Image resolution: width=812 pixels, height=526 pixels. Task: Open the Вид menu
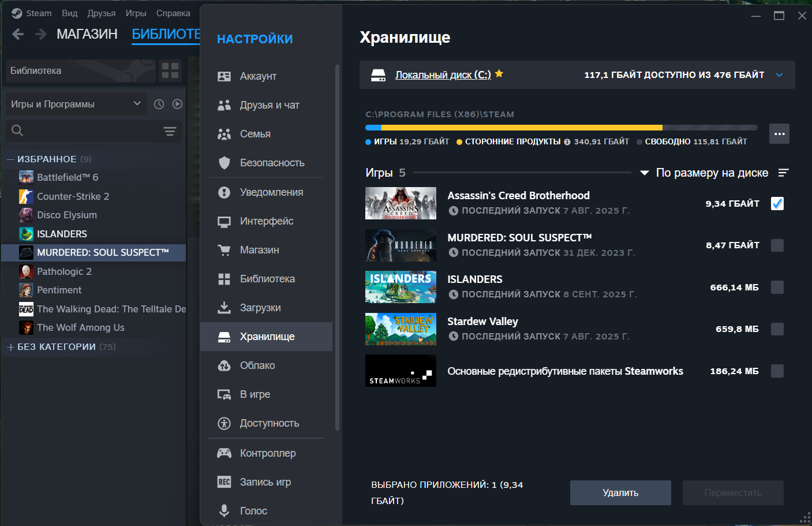coord(70,13)
